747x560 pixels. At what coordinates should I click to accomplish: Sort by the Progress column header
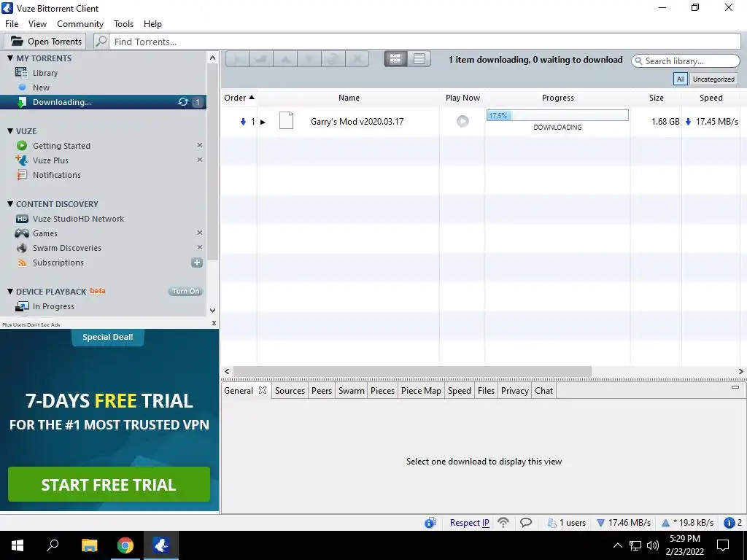click(558, 98)
